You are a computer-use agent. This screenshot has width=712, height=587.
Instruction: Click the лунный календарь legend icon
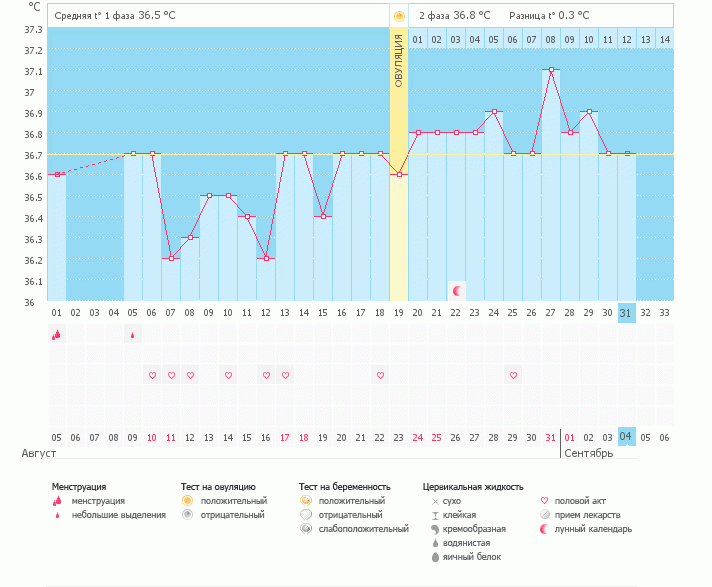pyautogui.click(x=544, y=529)
